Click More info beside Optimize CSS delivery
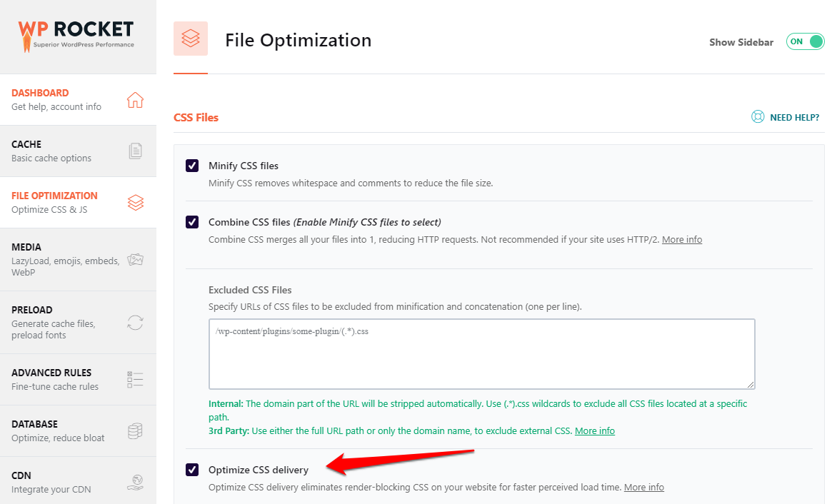Viewport: 837px width, 504px height. coord(643,487)
